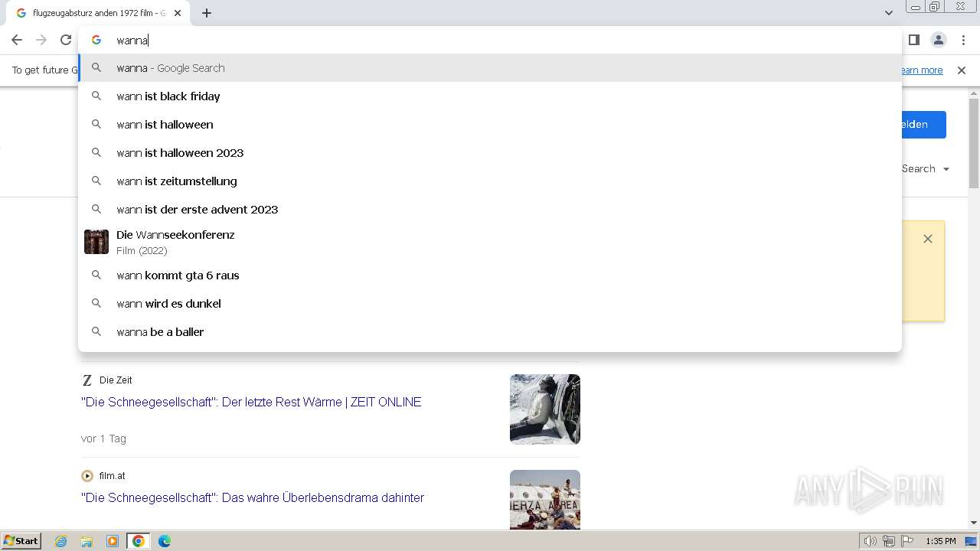This screenshot has width=980, height=551.
Task: Choose 'wann ist der erste advent 2023' suggestion
Action: (490, 210)
